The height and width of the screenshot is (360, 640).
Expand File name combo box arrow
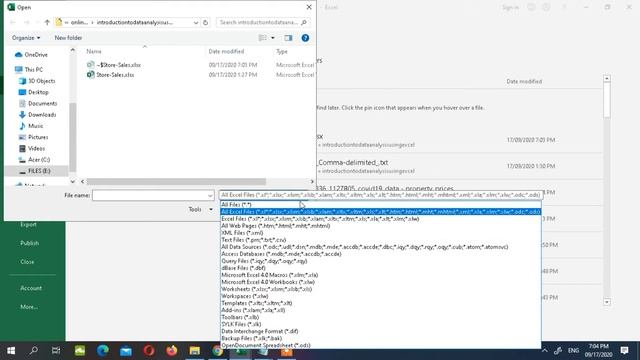tap(210, 196)
